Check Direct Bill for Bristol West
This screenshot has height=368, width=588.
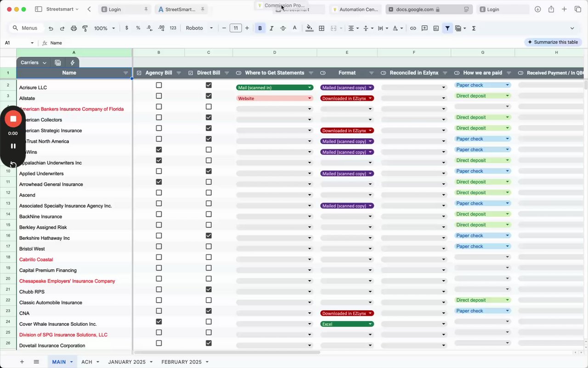[x=209, y=246]
